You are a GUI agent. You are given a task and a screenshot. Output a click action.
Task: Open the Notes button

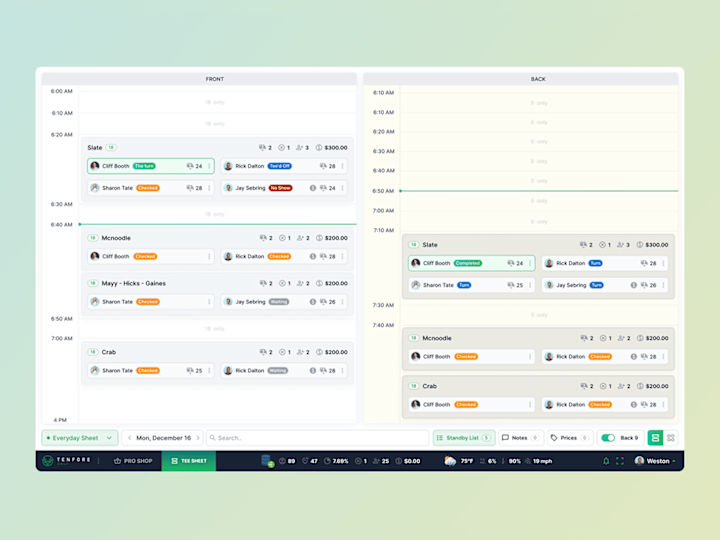coord(520,438)
